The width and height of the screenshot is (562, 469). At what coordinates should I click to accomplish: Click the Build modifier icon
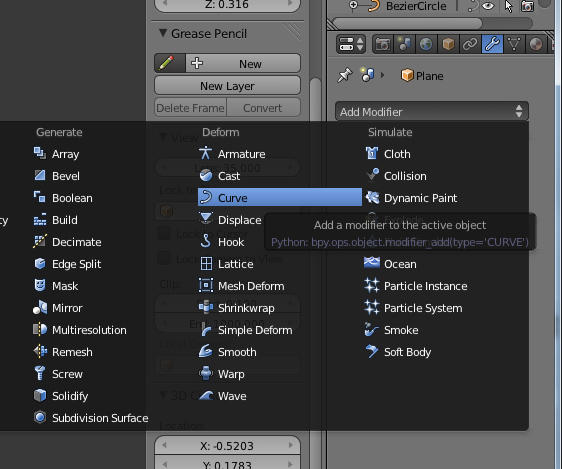39,220
